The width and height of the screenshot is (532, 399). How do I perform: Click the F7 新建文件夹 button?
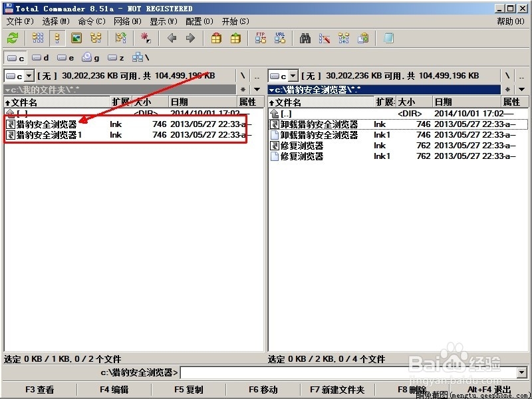click(337, 390)
